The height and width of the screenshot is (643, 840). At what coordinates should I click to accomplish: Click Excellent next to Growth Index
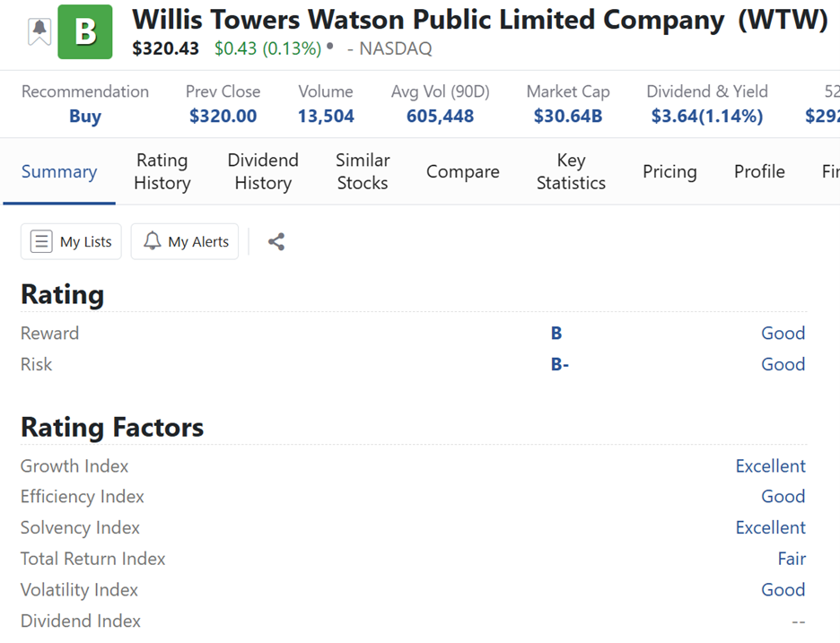770,465
